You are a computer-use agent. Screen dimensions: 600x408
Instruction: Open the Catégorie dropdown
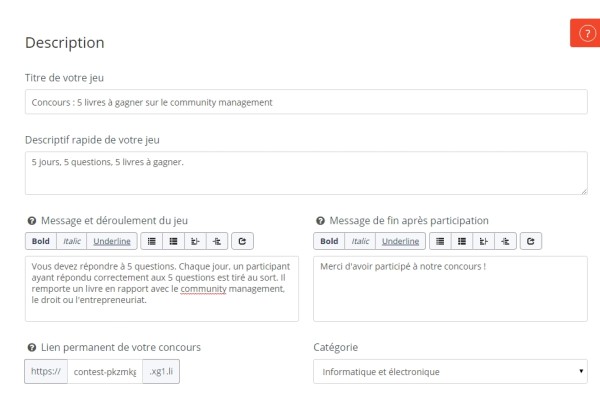point(449,372)
